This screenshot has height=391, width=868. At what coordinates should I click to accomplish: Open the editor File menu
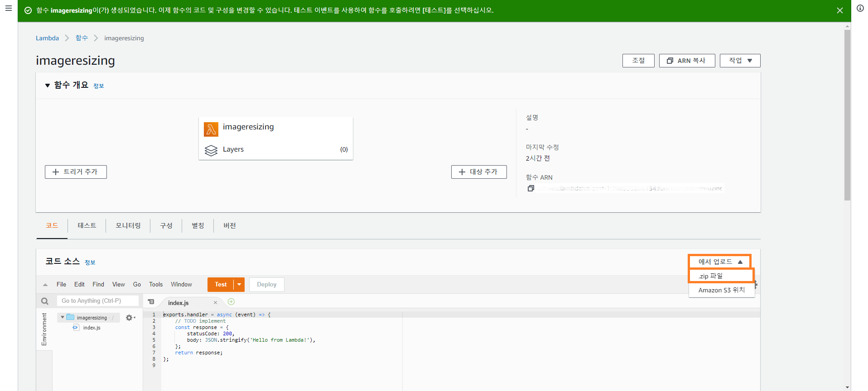(x=61, y=285)
